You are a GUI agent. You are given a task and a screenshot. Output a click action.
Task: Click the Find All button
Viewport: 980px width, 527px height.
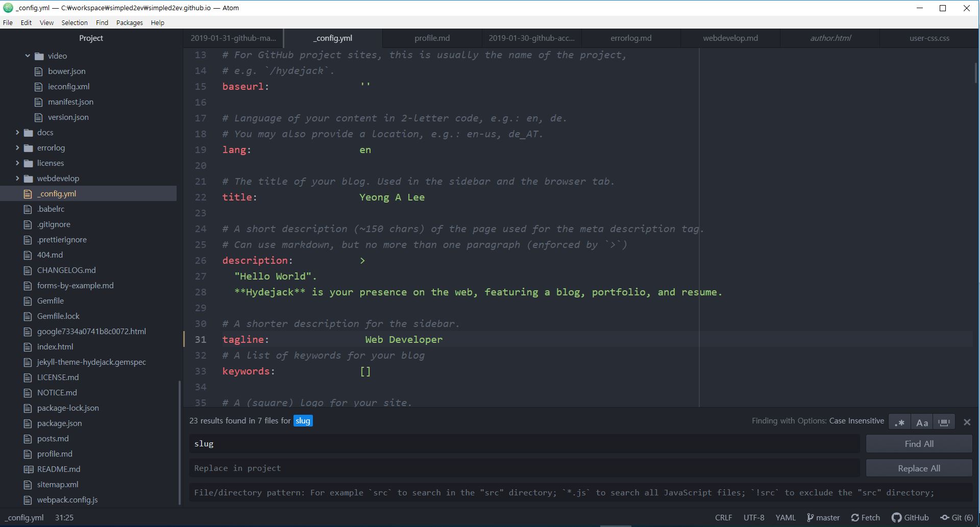point(919,444)
